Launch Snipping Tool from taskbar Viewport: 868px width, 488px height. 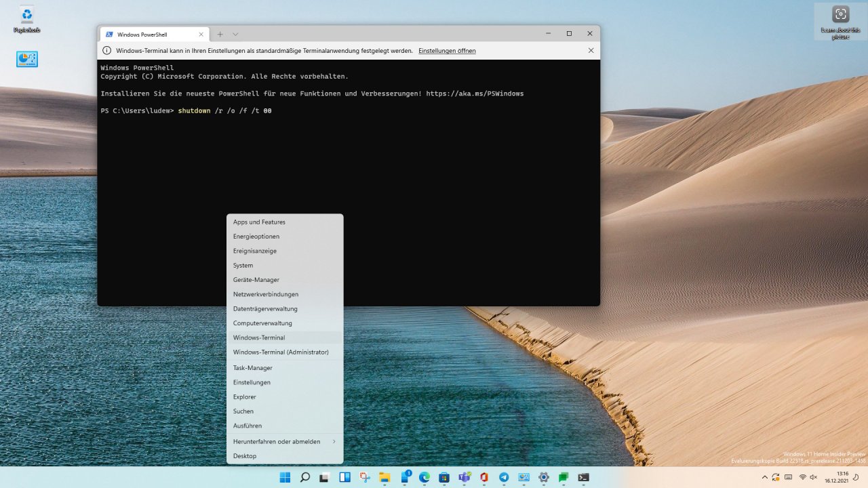point(365,477)
